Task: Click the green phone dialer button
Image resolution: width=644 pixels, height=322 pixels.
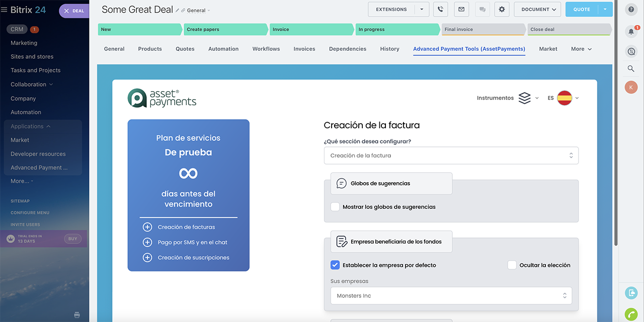Action: tap(631, 314)
